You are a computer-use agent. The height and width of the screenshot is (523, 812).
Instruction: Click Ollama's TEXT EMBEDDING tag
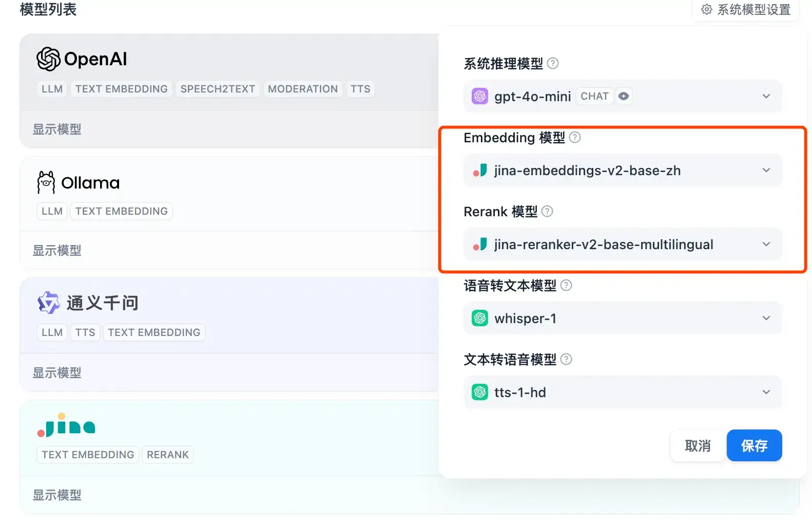pos(121,211)
